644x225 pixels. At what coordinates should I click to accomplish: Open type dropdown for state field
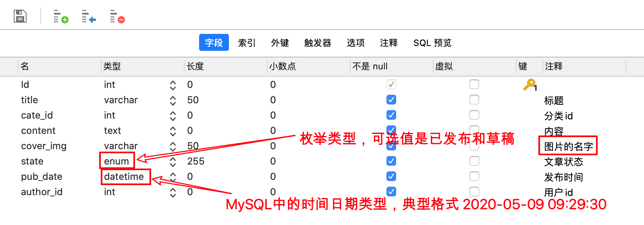coord(173,162)
